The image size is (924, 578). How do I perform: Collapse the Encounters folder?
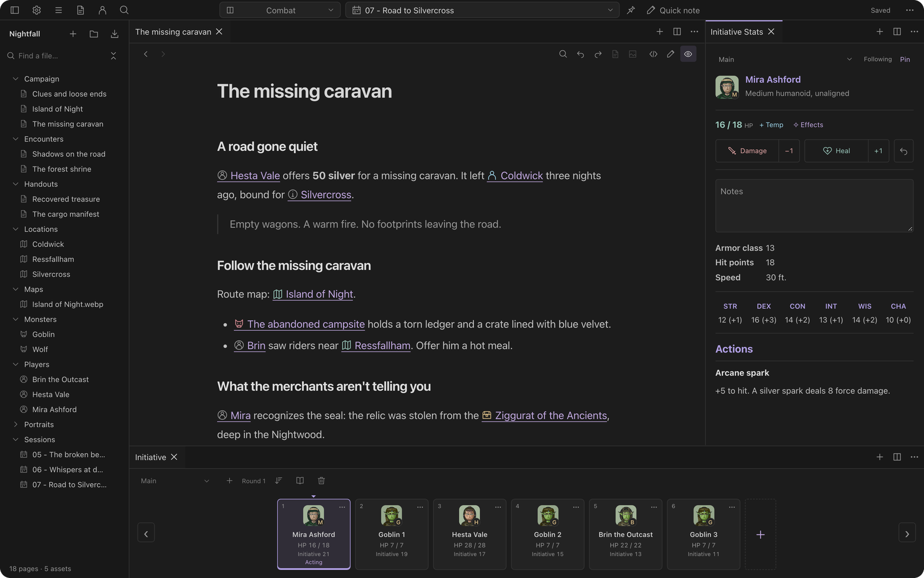[x=16, y=139]
